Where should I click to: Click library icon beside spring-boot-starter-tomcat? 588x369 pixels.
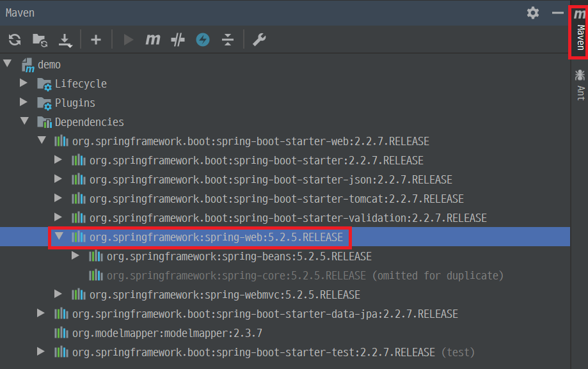(x=78, y=198)
